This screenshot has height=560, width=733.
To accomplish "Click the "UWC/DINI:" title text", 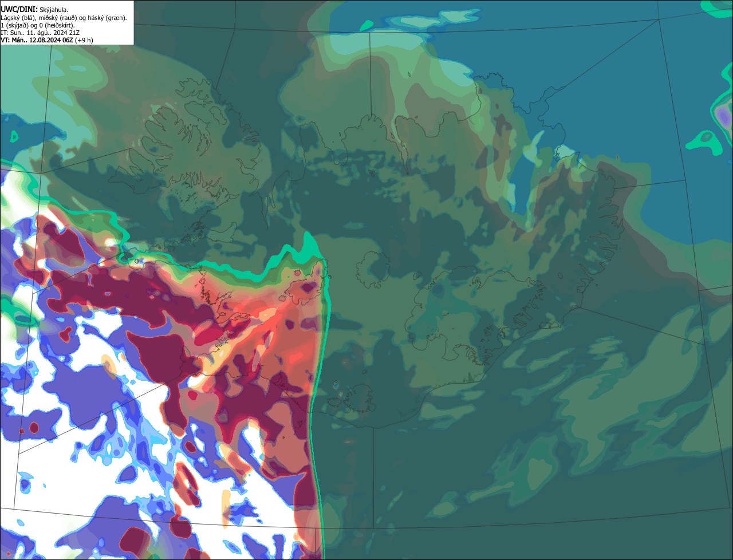I will coord(19,10).
